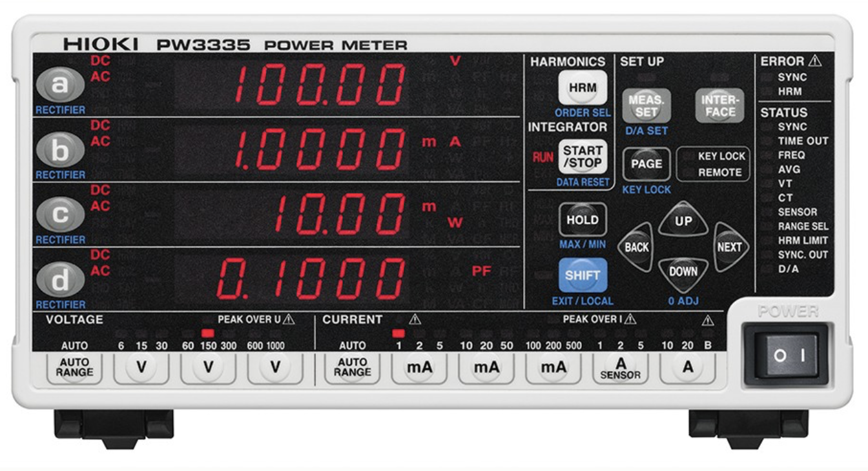Click the MAX / MIN blue label
868x471 pixels.
(583, 245)
